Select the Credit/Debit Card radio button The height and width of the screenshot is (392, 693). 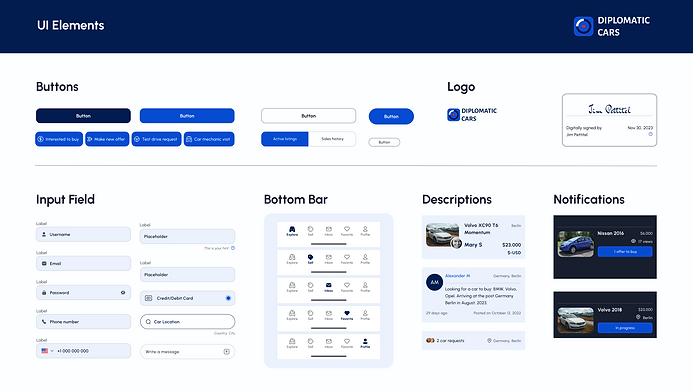(228, 298)
